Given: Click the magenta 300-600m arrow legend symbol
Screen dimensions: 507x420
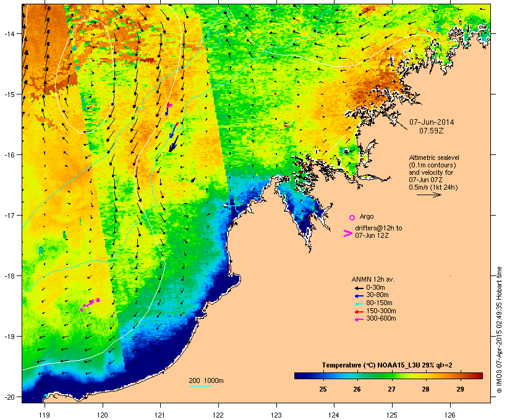Looking at the screenshot, I should pyautogui.click(x=359, y=319).
